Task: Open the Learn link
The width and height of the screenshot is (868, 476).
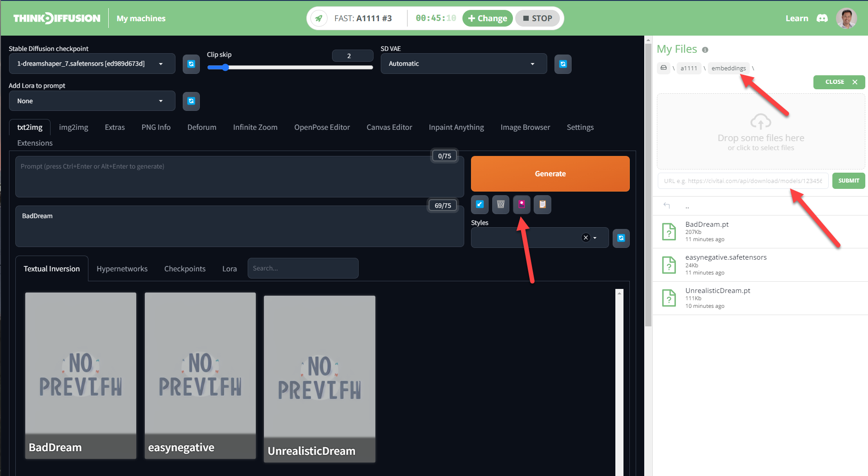Action: coord(797,18)
